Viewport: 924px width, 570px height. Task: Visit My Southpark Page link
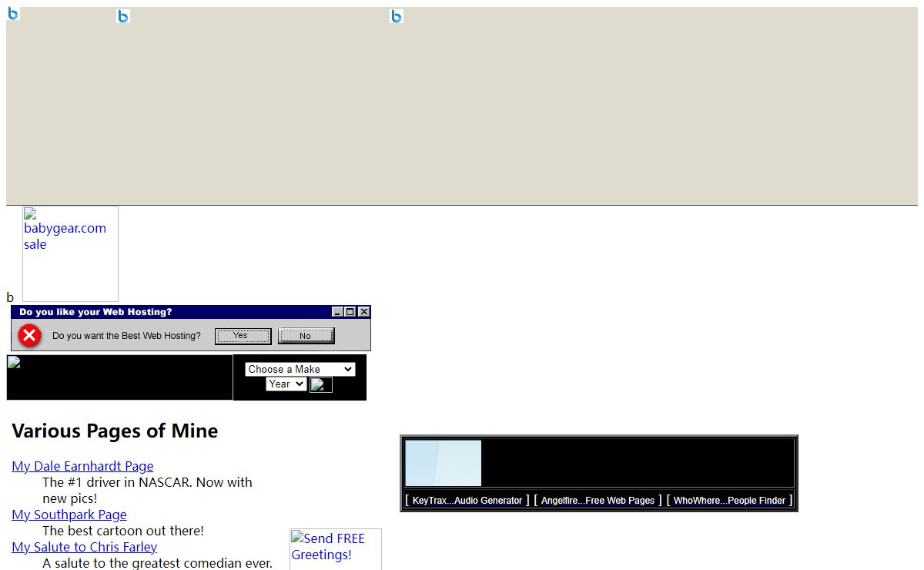69,515
